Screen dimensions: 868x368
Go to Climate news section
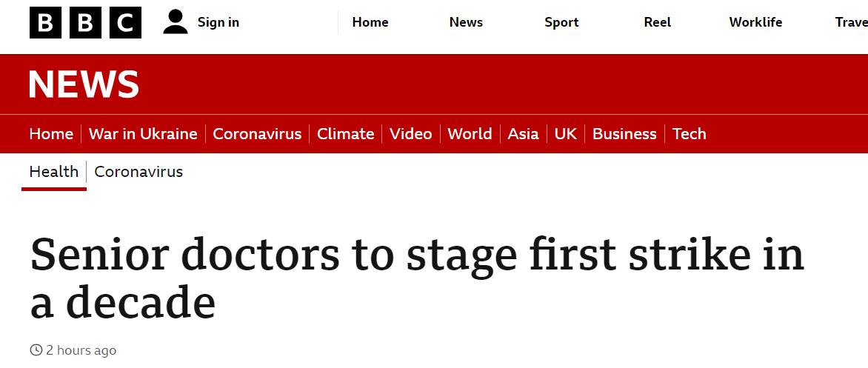345,134
